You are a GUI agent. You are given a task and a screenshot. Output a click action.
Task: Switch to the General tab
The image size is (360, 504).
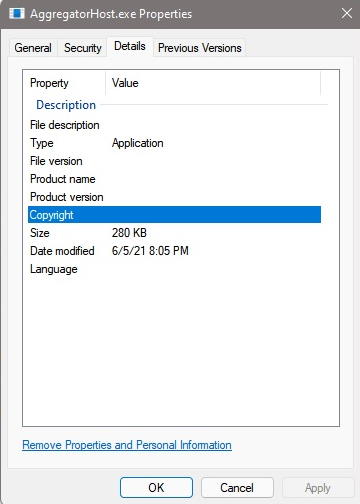(x=33, y=48)
